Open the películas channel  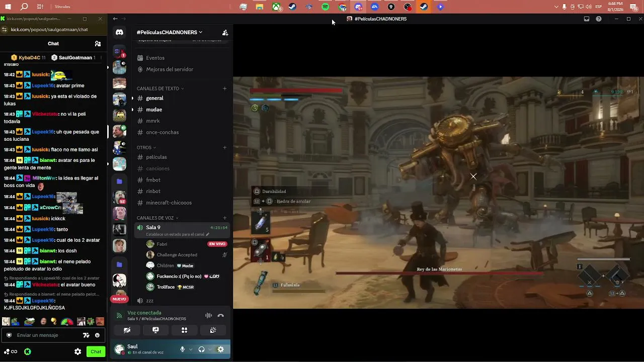coord(182,157)
